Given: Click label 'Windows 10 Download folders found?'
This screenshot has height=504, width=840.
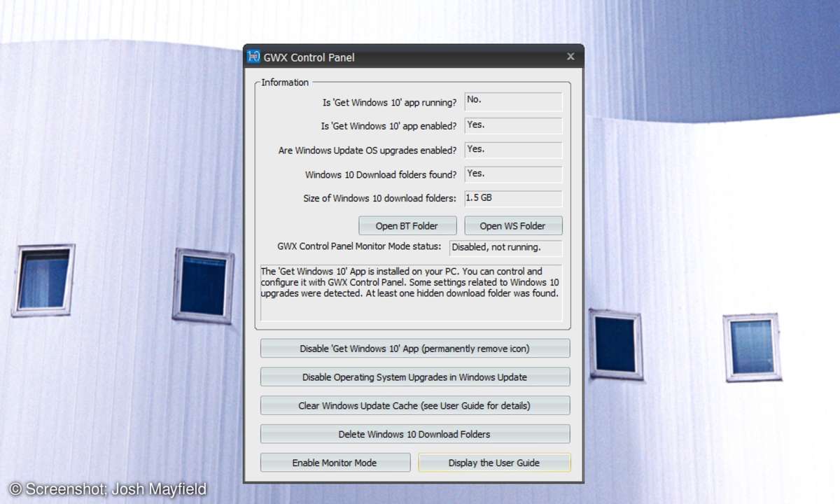Looking at the screenshot, I should click(x=381, y=175).
